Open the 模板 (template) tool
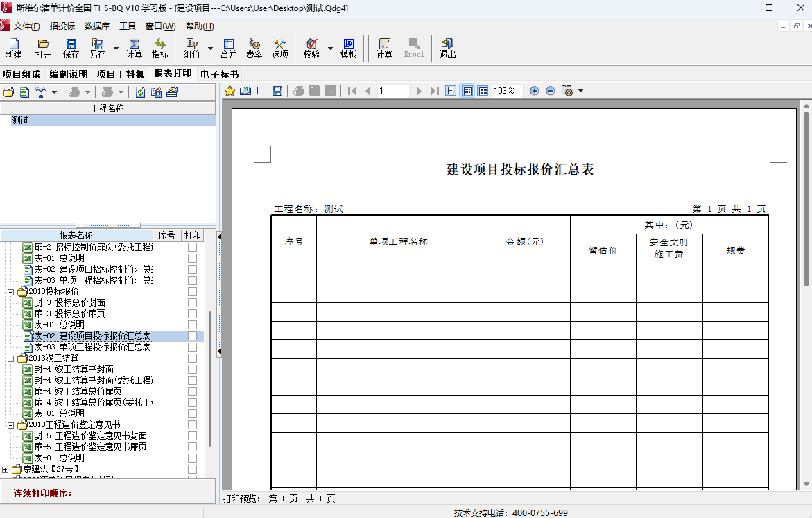This screenshot has width=812, height=518. pos(348,48)
